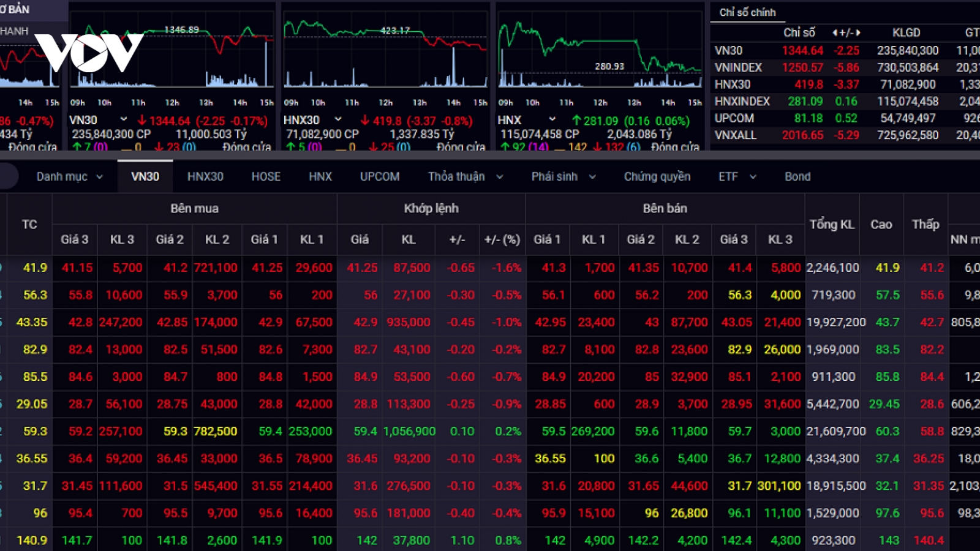Switch to the HNX30 tab

click(x=205, y=176)
